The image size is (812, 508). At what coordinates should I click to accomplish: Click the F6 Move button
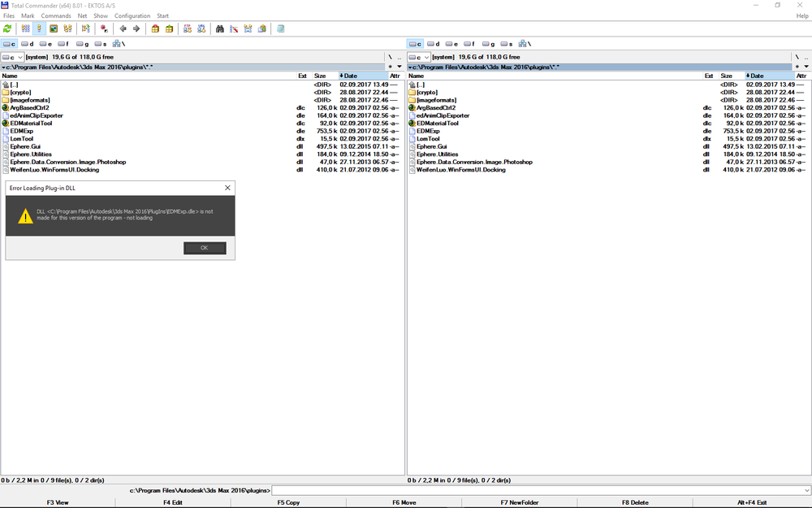pyautogui.click(x=404, y=502)
